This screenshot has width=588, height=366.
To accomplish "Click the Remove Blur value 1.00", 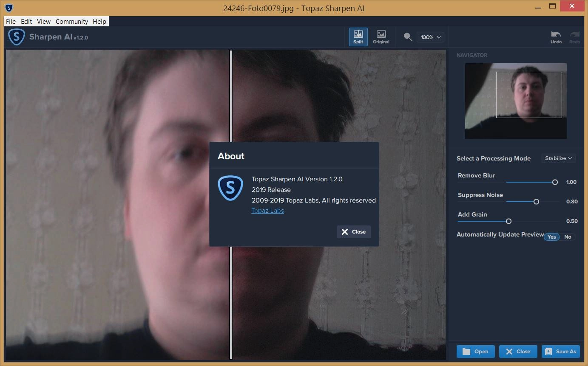I will 571,182.
